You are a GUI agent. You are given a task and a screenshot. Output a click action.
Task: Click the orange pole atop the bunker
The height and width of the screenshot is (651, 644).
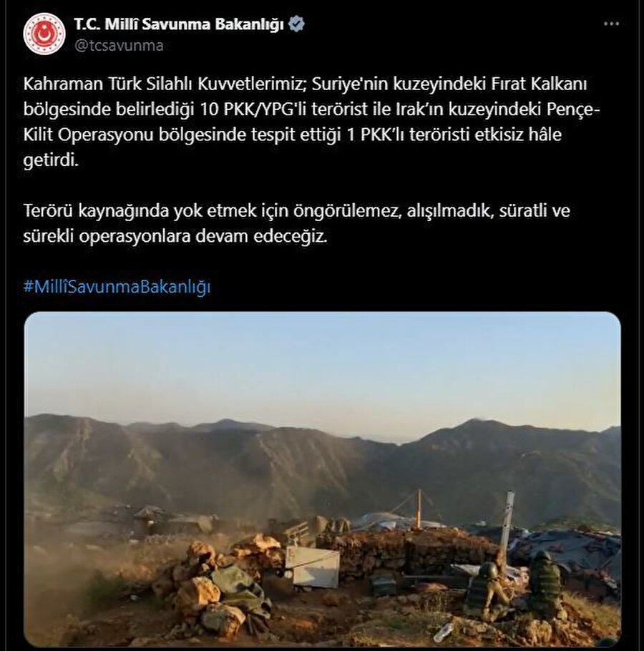pyautogui.click(x=419, y=509)
